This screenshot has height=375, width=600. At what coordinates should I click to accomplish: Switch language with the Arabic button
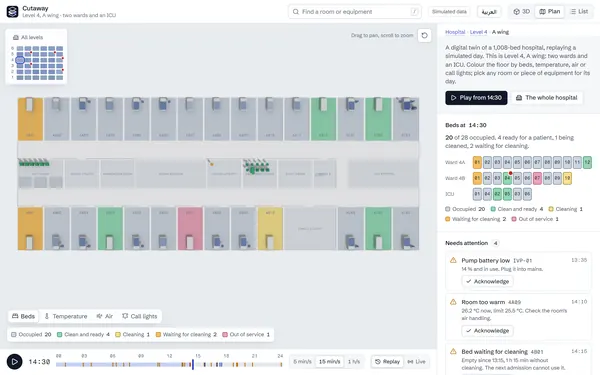489,12
